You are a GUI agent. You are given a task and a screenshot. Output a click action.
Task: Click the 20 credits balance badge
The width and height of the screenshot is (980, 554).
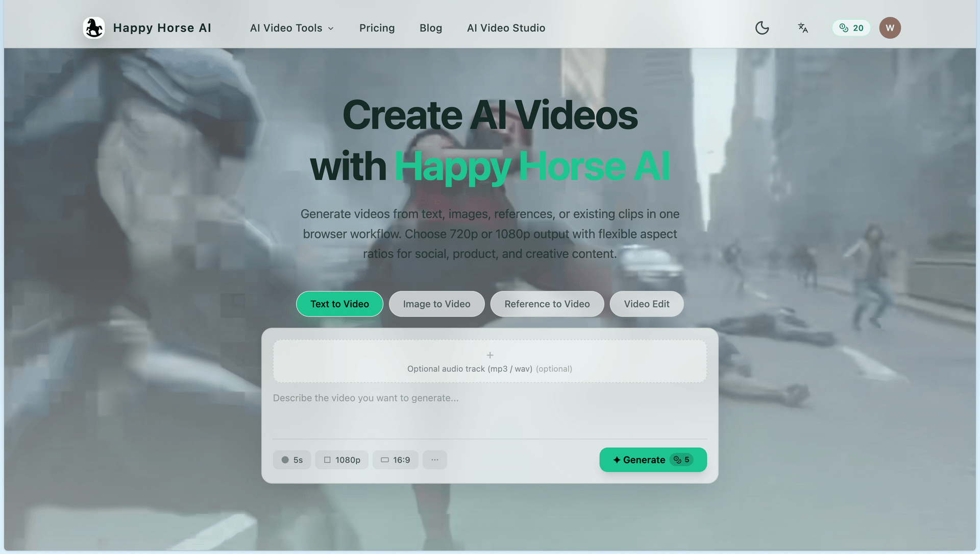pos(851,28)
